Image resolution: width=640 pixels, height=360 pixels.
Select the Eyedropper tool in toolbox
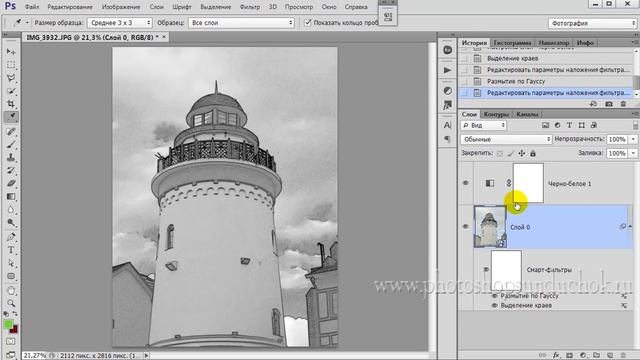click(11, 117)
